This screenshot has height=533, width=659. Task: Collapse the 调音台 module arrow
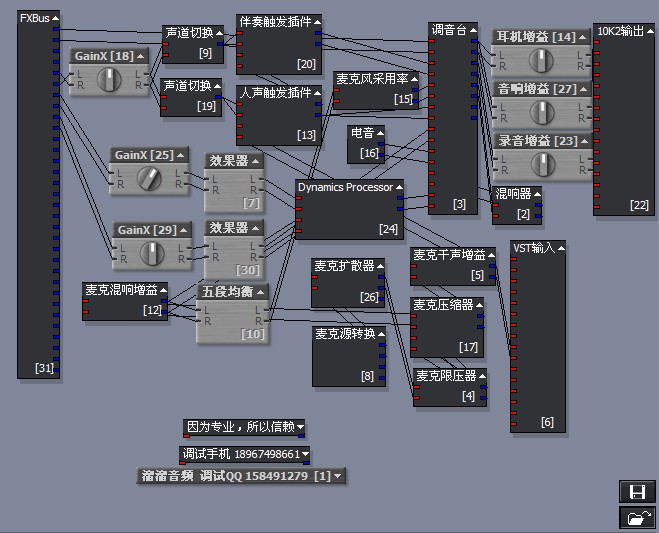pyautogui.click(x=473, y=30)
